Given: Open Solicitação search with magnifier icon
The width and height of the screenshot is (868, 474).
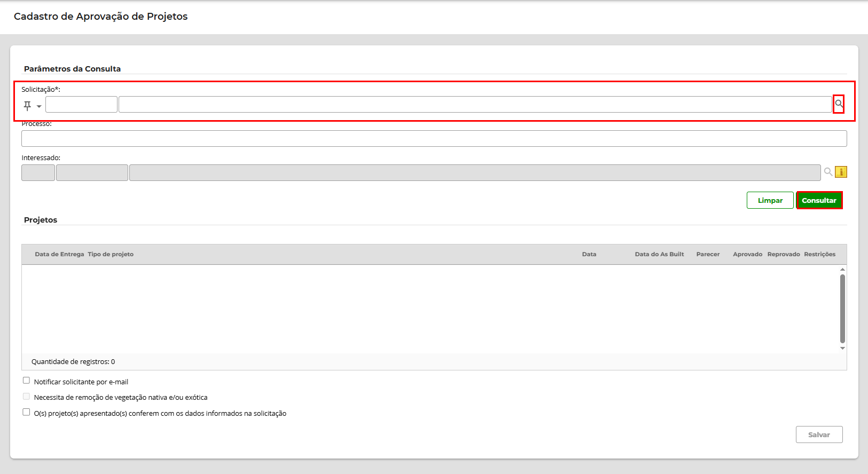Looking at the screenshot, I should 839,104.
